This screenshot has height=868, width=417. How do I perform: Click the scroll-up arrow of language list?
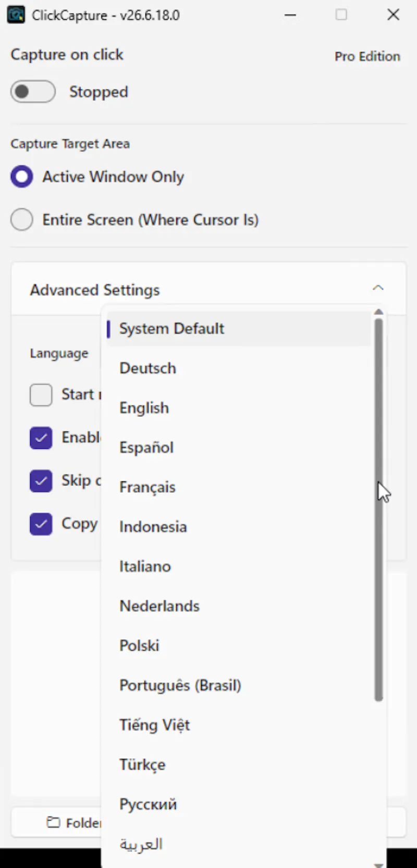[x=378, y=312]
